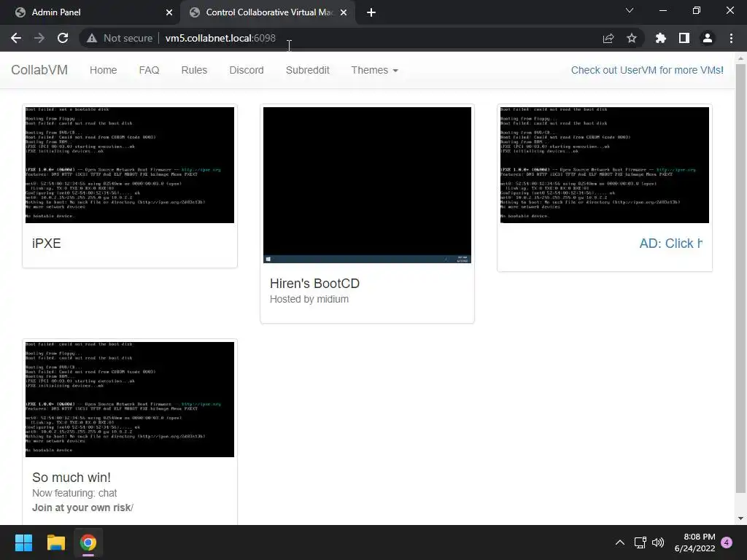Open the Extensions puzzle icon
747x560 pixels.
pyautogui.click(x=661, y=38)
